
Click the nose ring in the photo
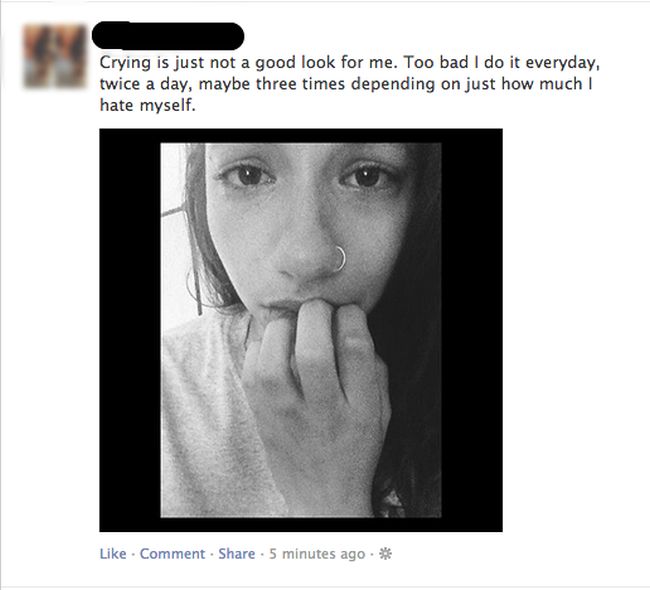pyautogui.click(x=340, y=258)
